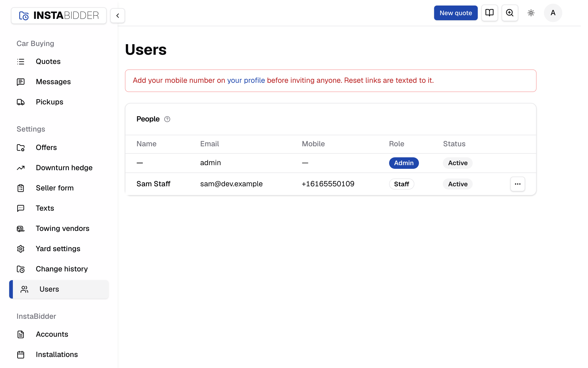The image size is (588, 368).
Task: Click the Yard settings gear icon
Action: pos(21,249)
